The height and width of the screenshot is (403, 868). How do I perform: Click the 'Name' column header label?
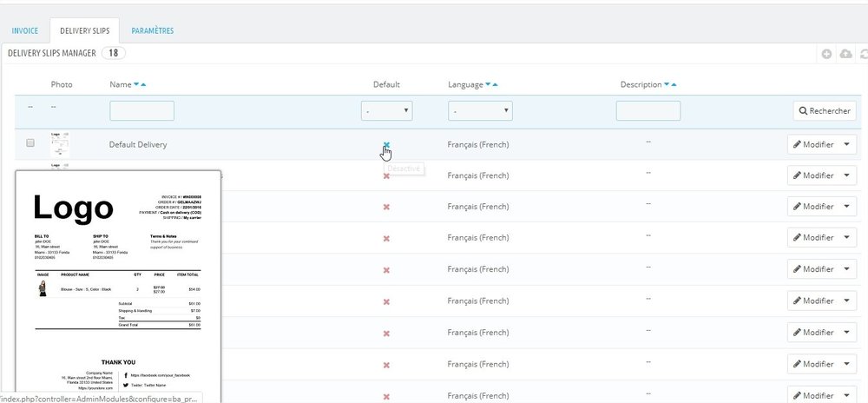(120, 85)
